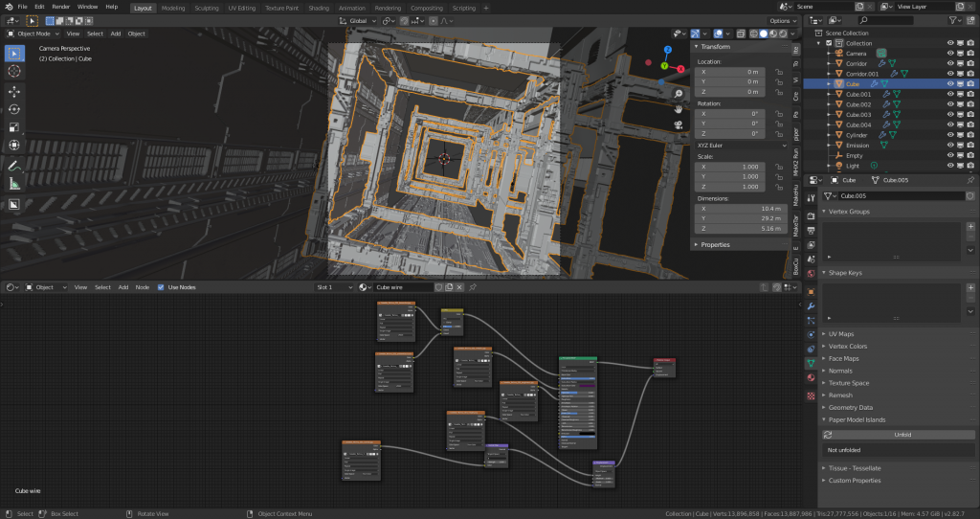Open the viewport Add menu
The width and height of the screenshot is (980, 519).
[x=116, y=34]
